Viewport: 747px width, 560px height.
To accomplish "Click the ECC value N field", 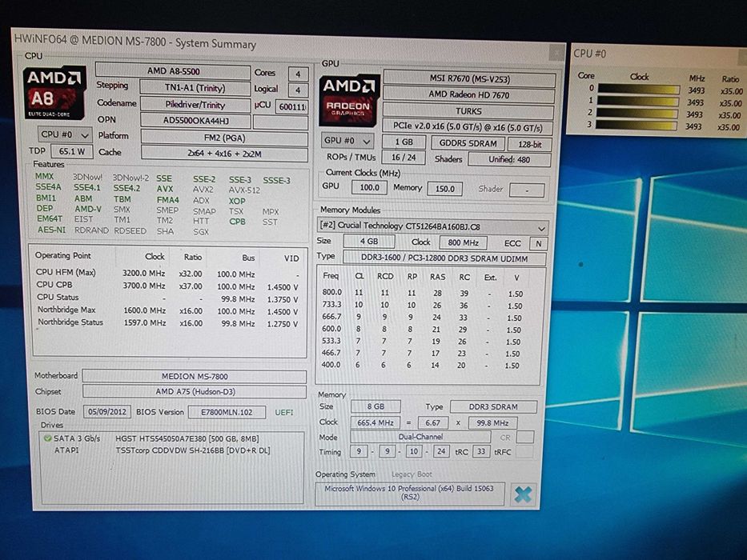I will click(x=538, y=244).
